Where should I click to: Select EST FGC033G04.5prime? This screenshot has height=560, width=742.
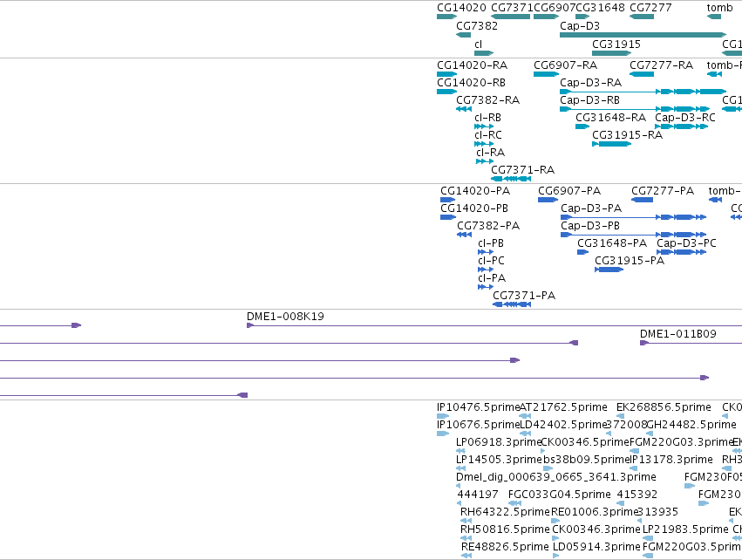(x=514, y=503)
